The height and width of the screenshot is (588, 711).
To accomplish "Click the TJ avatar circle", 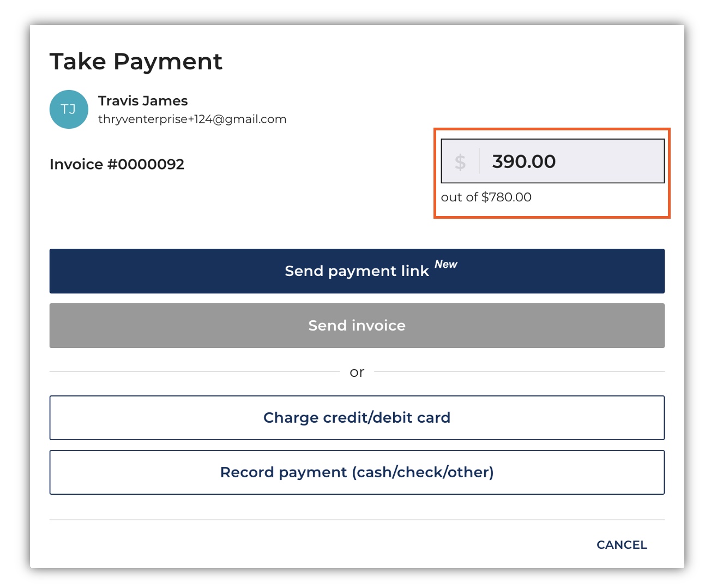I will 69,110.
